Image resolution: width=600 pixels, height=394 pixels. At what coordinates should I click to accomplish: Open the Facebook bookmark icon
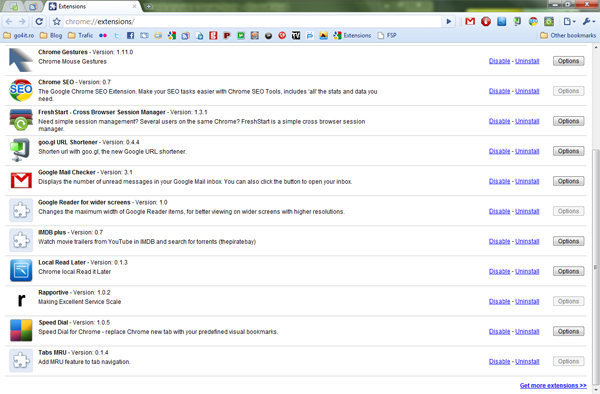coord(130,36)
